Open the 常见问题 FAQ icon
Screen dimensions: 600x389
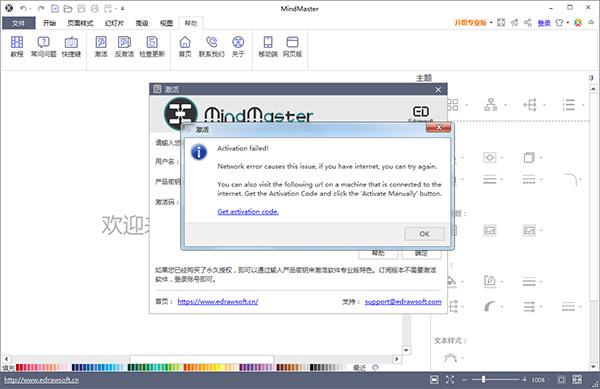pos(44,46)
